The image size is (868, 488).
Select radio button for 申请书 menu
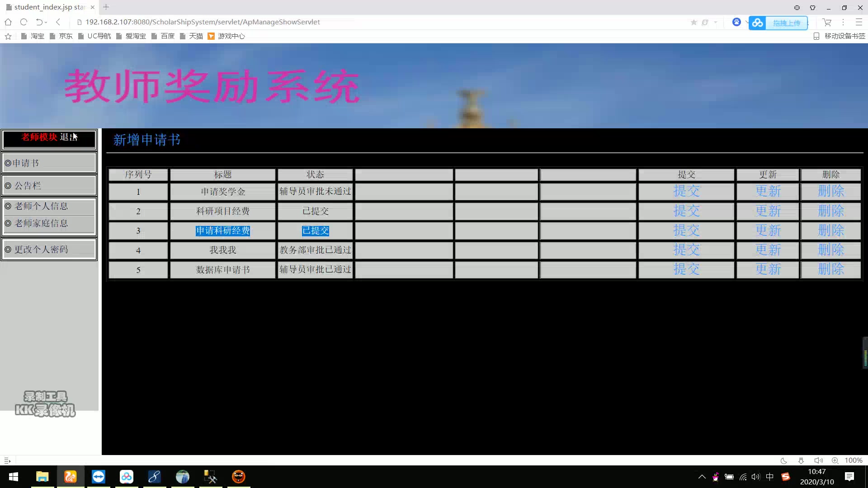8,162
